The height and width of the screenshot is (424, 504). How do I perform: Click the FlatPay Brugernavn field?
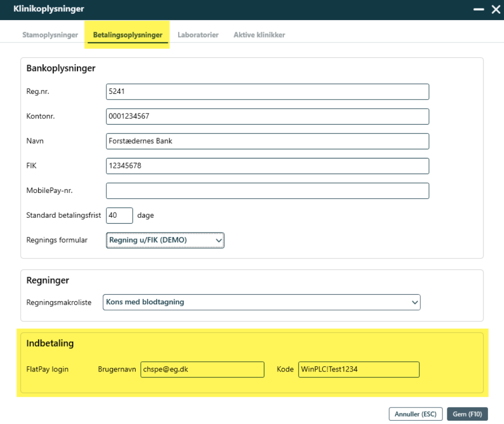tap(202, 369)
